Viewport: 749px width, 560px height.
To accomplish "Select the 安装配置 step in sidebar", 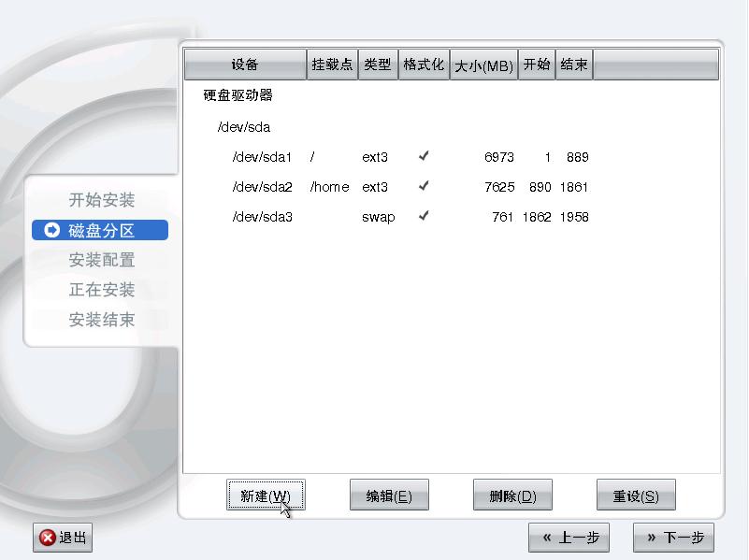I will 101,260.
